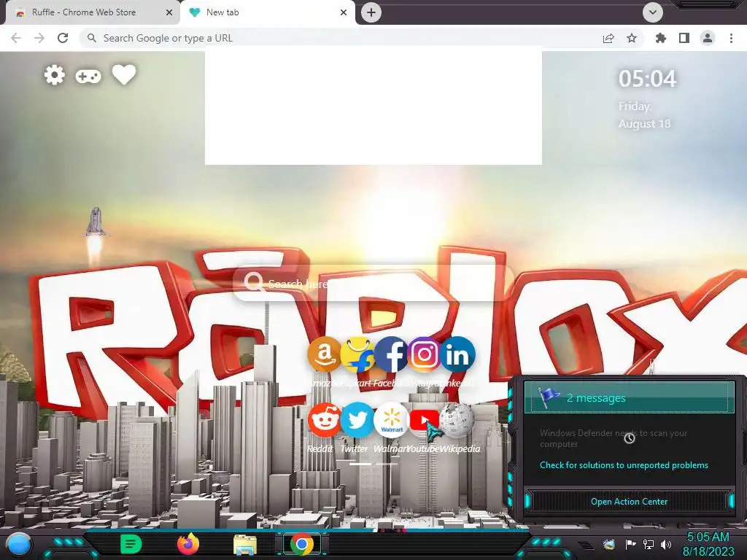747x560 pixels.
Task: Click the Action Center flag tray icon
Action: (x=631, y=544)
